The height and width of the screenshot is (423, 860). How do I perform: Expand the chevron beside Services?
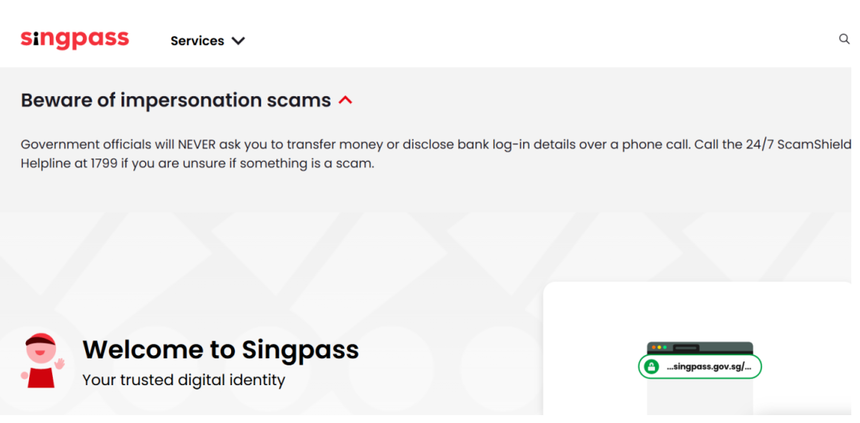(x=238, y=41)
